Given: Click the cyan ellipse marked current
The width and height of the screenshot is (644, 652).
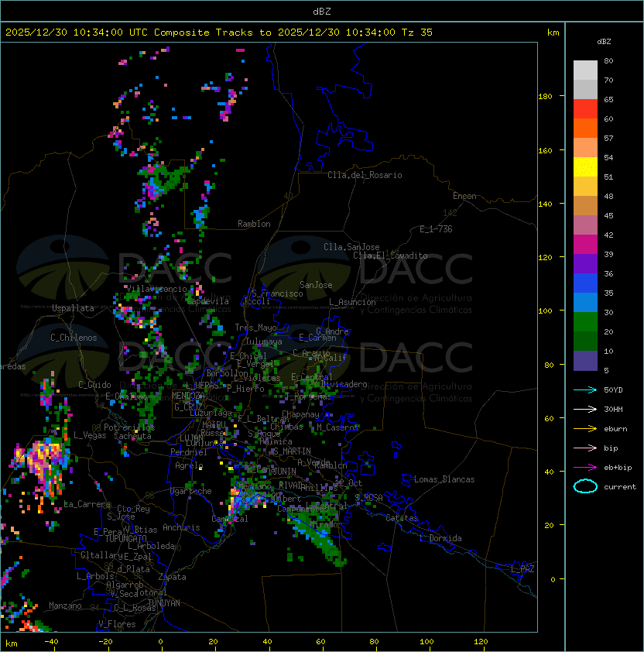Looking at the screenshot, I should [585, 486].
